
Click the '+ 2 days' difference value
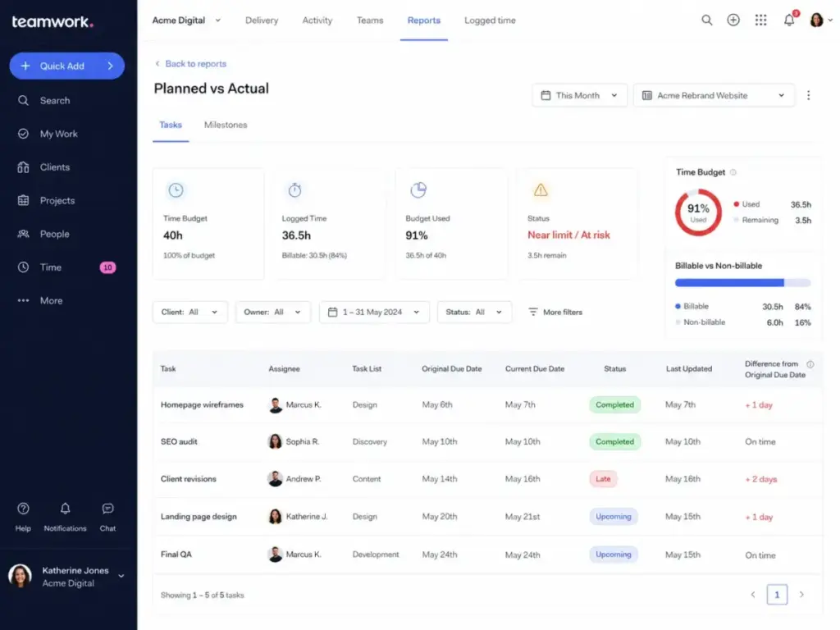pyautogui.click(x=760, y=479)
